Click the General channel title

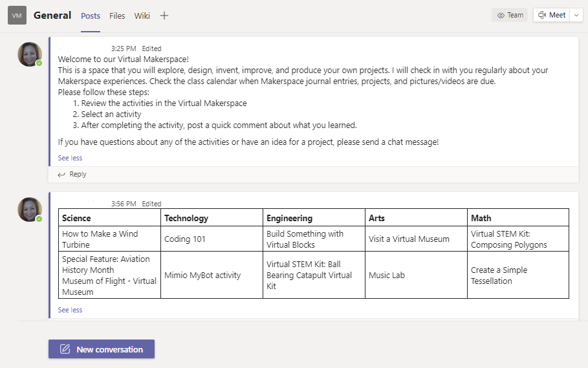[52, 16]
